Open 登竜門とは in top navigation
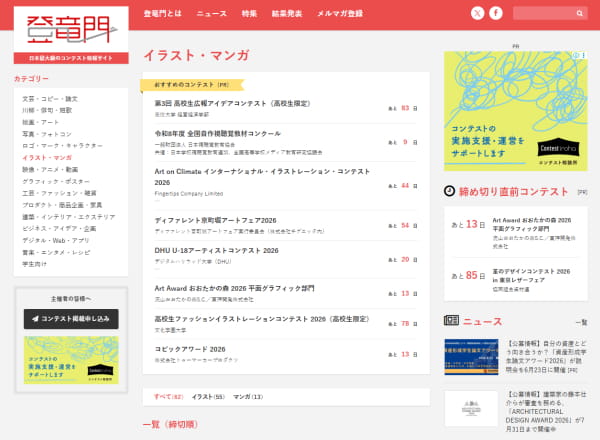The height and width of the screenshot is (440, 600). pyautogui.click(x=162, y=14)
